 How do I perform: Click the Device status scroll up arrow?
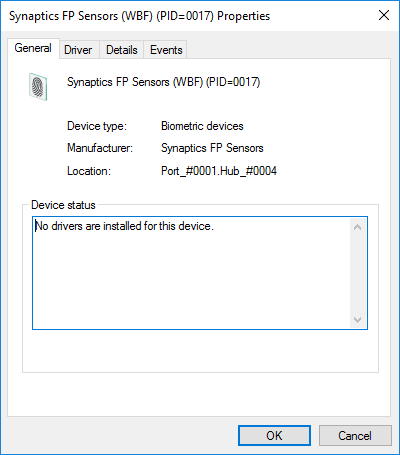(358, 227)
